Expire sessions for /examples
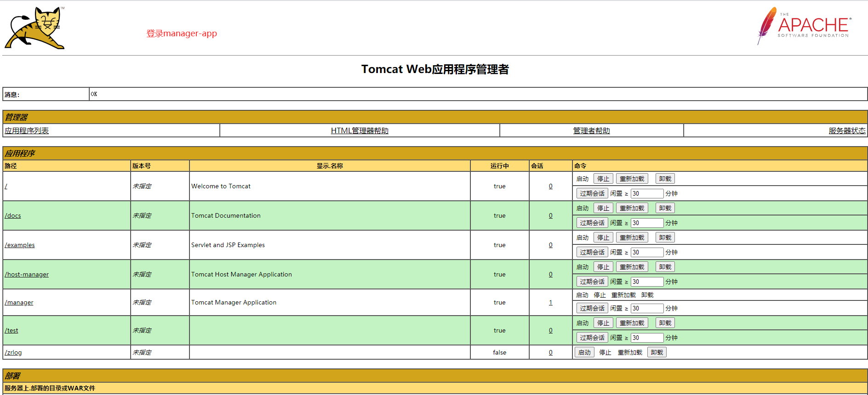 pyautogui.click(x=592, y=252)
